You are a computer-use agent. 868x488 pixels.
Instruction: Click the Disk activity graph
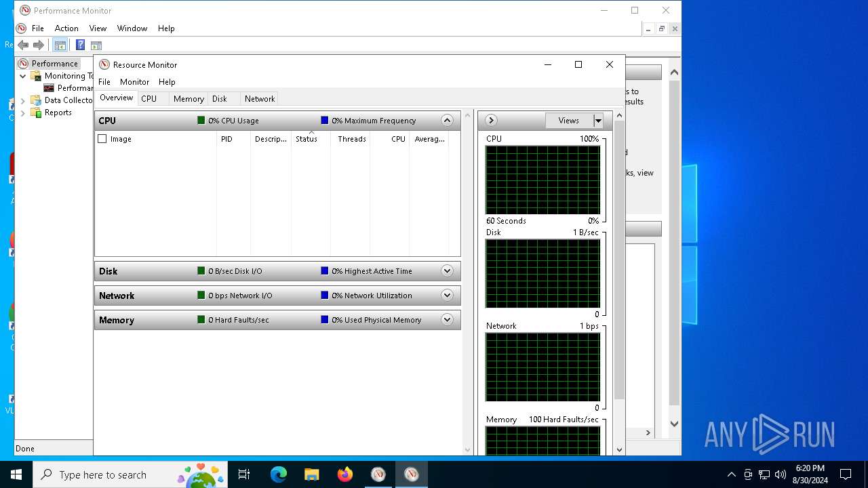[x=542, y=273]
